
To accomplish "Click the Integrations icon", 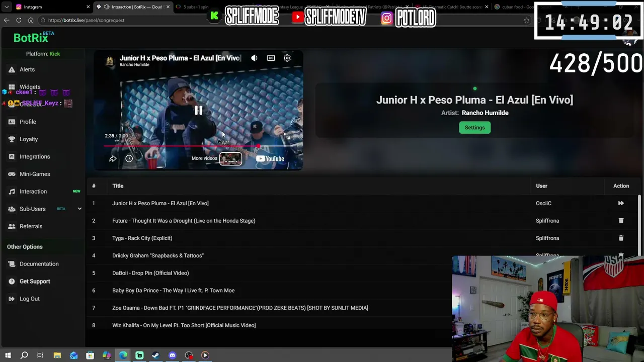I will pyautogui.click(x=12, y=156).
